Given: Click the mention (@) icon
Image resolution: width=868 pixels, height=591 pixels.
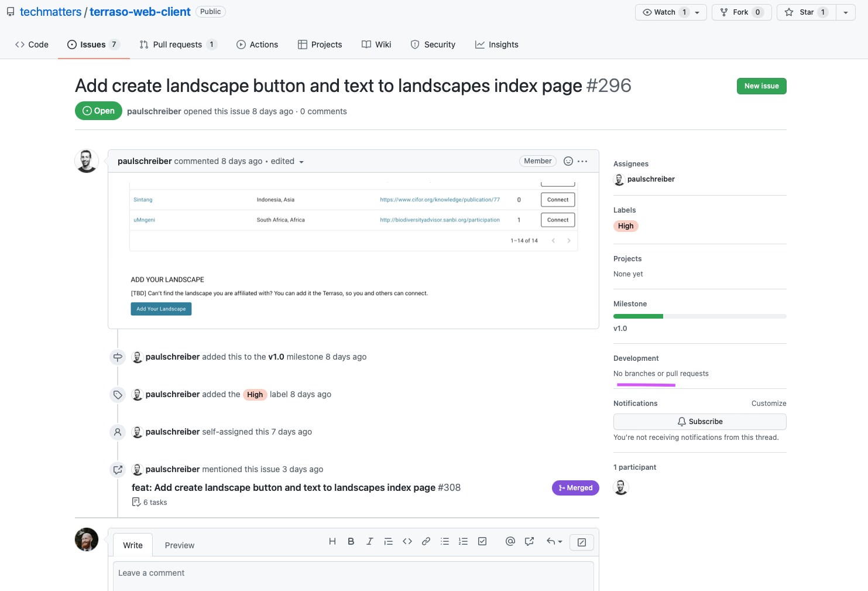Looking at the screenshot, I should (x=510, y=542).
